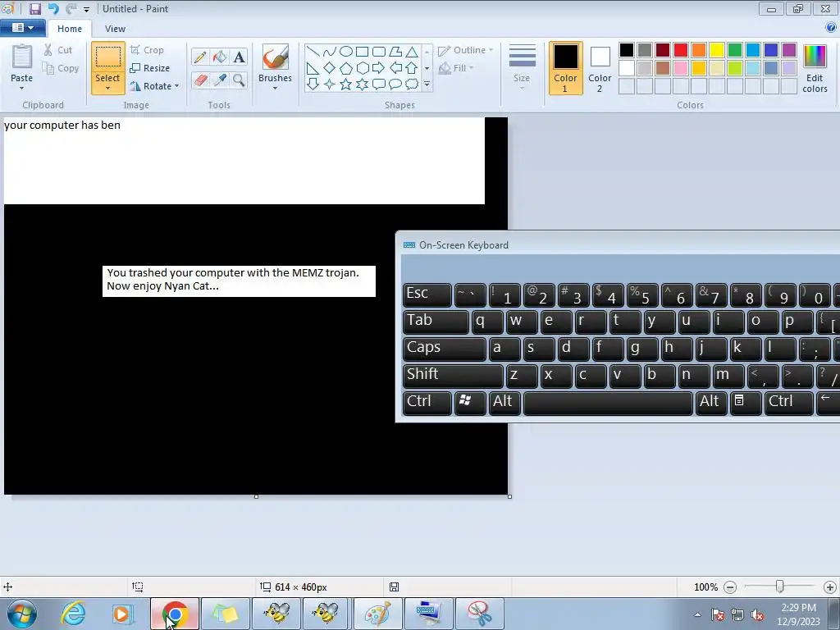Pick the Pentagon shape
This screenshot has height=630, width=840.
point(346,68)
